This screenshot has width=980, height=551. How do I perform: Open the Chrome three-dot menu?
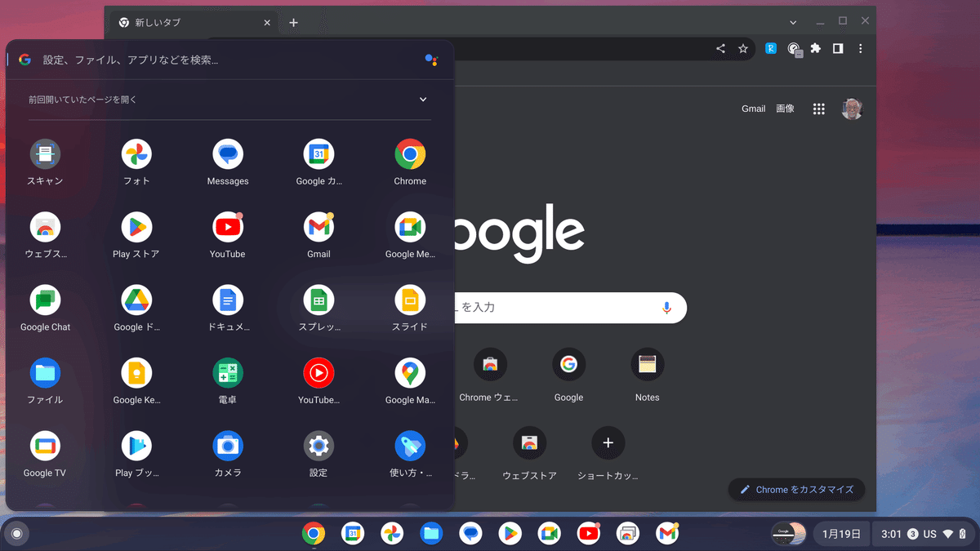coord(861,49)
